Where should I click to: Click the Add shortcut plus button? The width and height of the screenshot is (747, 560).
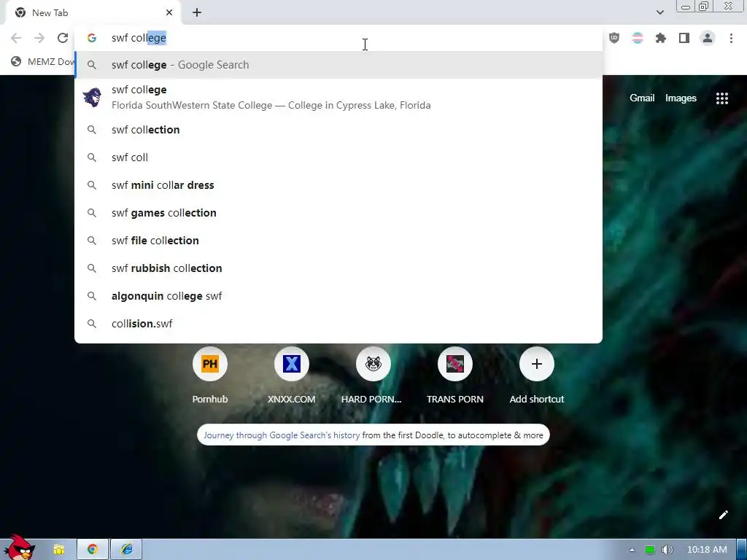click(x=536, y=364)
